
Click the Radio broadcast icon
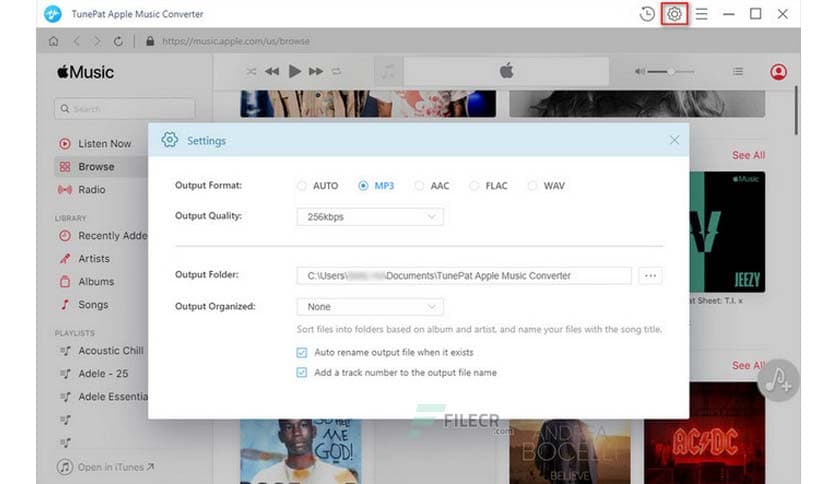tap(65, 190)
